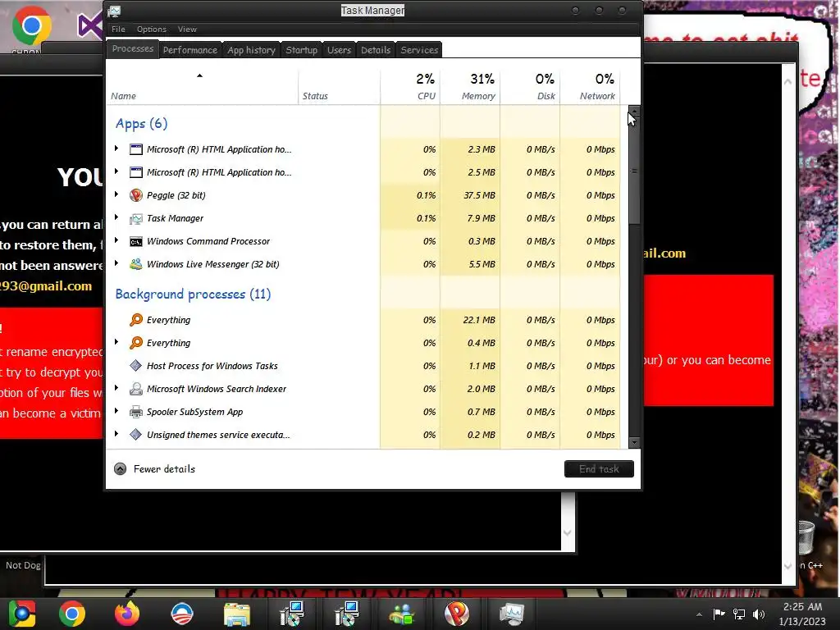840x630 pixels.
Task: Click the first Microsoft HTML Application host icon
Action: point(136,149)
